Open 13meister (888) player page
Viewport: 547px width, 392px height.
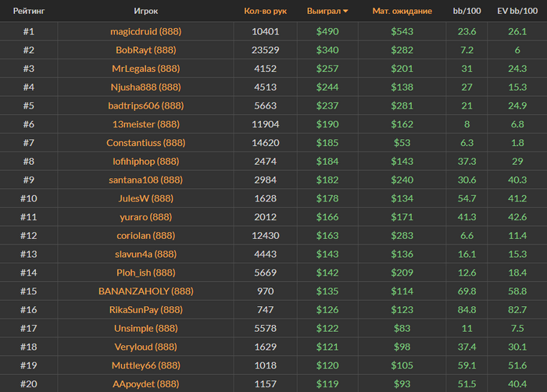click(145, 124)
